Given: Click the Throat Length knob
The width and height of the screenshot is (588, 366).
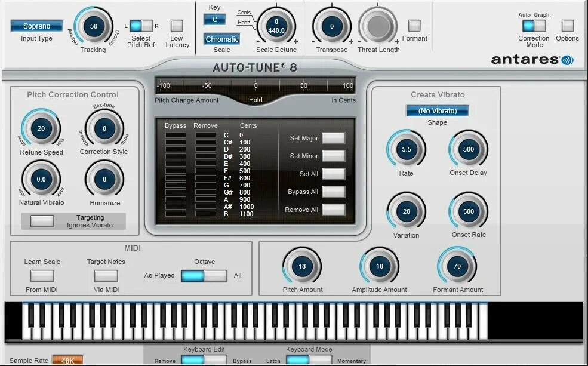Looking at the screenshot, I should click(x=378, y=26).
